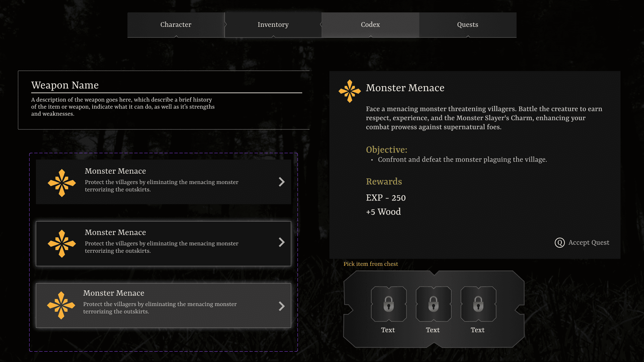Select the middle locked chest slot

point(433,304)
